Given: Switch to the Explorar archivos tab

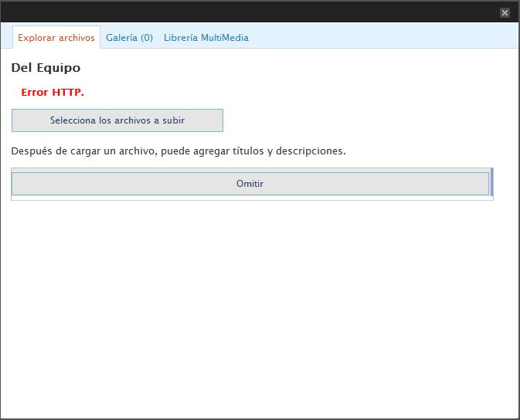Looking at the screenshot, I should (x=56, y=38).
